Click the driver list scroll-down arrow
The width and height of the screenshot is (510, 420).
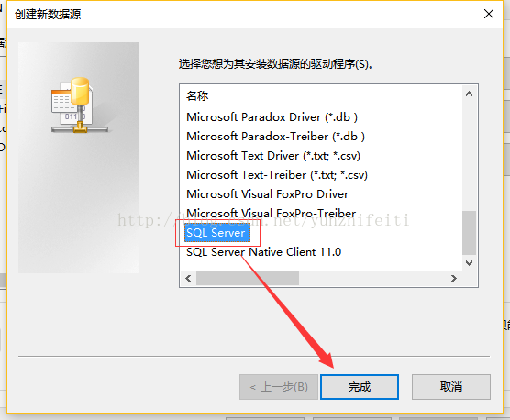coord(469,262)
